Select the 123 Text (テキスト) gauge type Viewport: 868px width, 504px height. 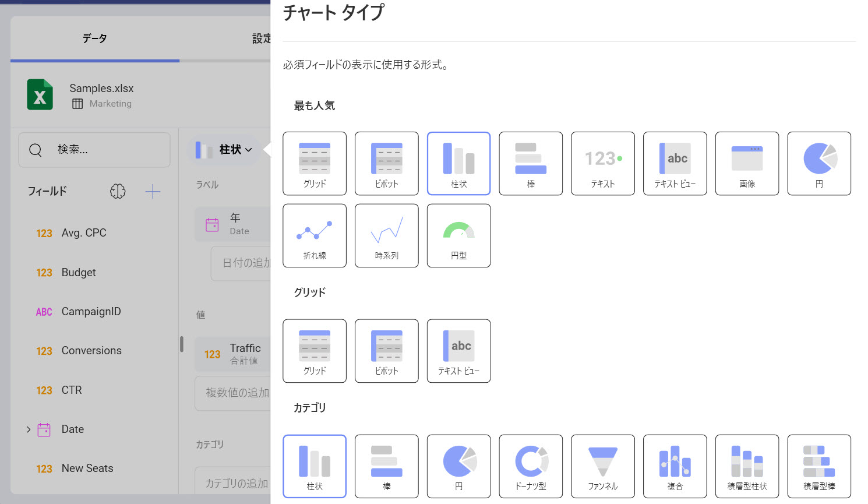(x=602, y=163)
